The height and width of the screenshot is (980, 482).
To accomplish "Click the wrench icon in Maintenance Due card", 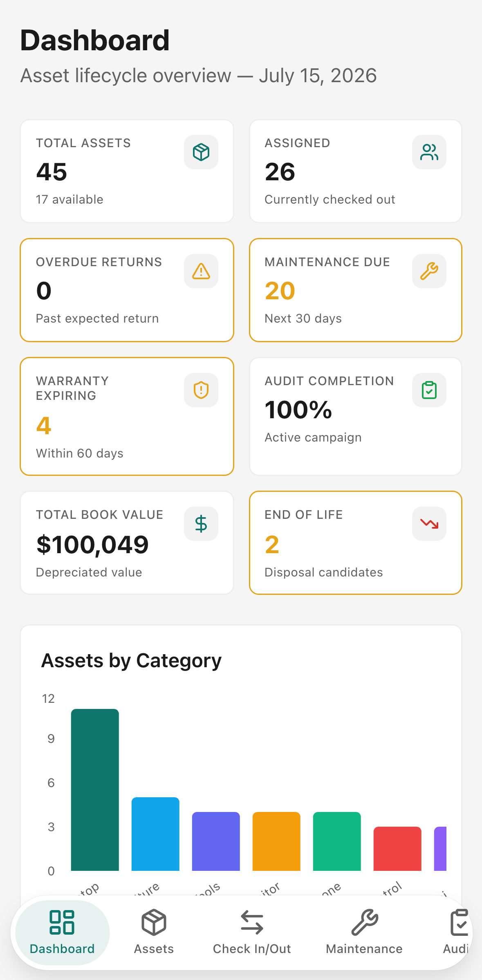I will [429, 271].
